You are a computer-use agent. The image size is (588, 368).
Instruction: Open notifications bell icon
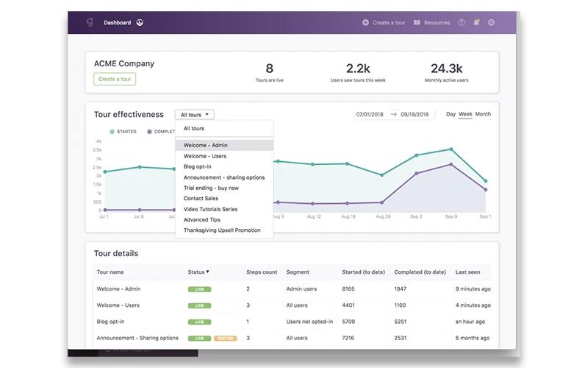coord(476,23)
